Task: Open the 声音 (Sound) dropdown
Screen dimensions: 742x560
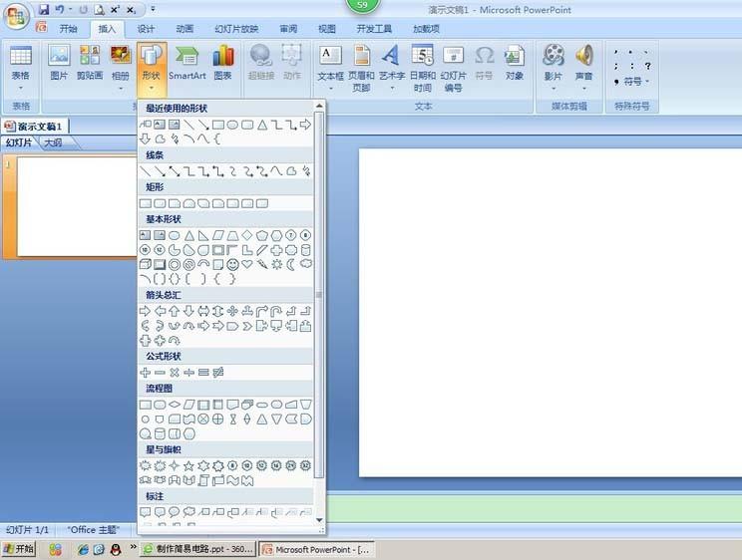Action: click(x=583, y=67)
